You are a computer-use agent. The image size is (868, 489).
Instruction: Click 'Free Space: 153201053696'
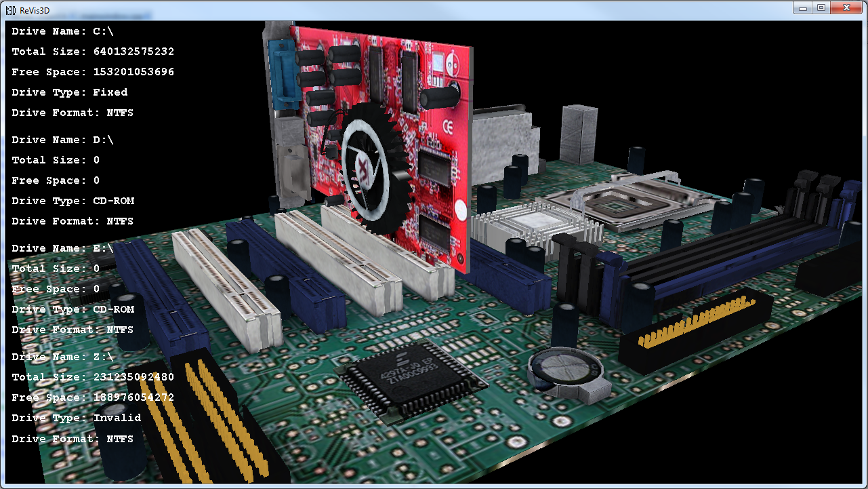tap(93, 72)
